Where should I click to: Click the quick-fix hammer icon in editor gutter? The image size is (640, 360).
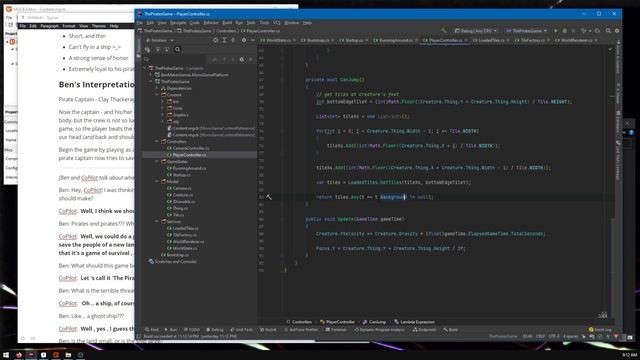pyautogui.click(x=269, y=197)
